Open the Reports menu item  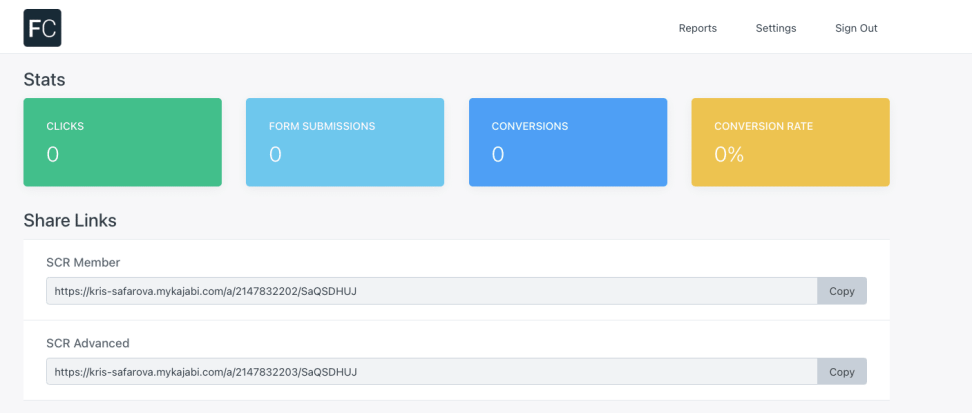coord(697,28)
